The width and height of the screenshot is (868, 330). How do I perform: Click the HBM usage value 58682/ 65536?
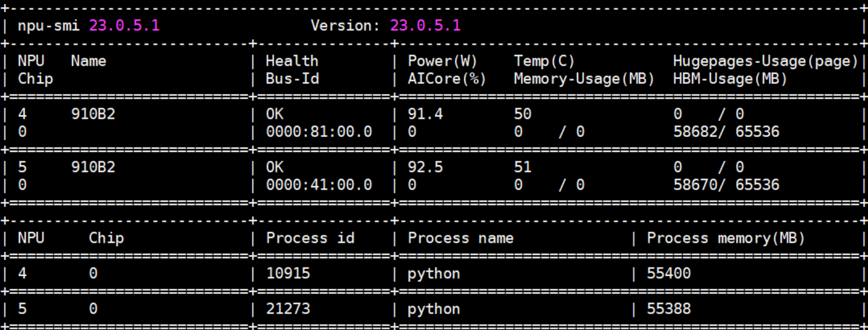click(726, 131)
